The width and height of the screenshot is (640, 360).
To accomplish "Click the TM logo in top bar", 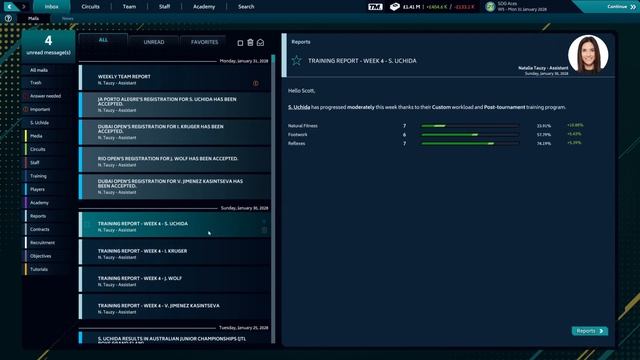I will (375, 7).
